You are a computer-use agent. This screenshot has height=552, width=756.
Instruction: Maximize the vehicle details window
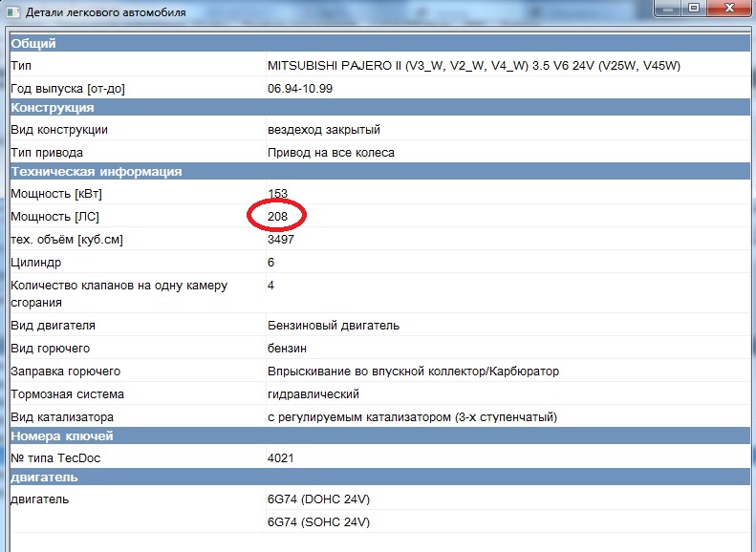tap(693, 10)
